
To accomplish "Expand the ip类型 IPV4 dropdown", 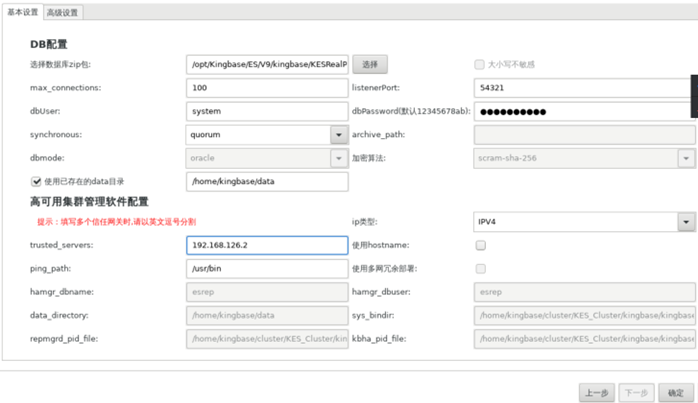I will [686, 221].
